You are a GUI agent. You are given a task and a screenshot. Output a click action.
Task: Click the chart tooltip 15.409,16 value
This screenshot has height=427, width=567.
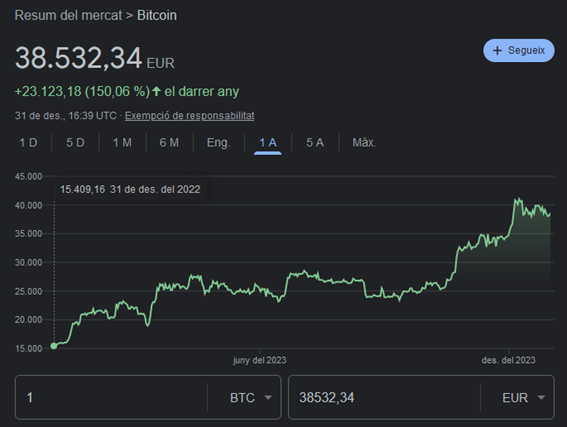coord(82,189)
